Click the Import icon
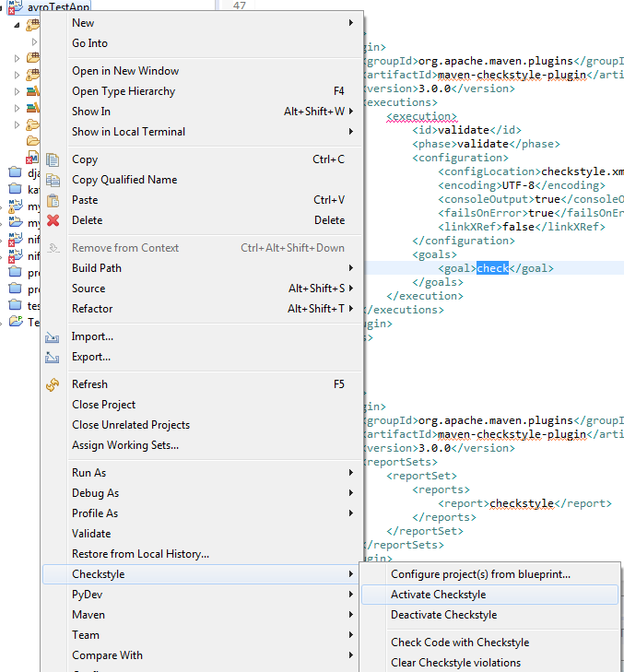624x672 pixels. tap(53, 337)
